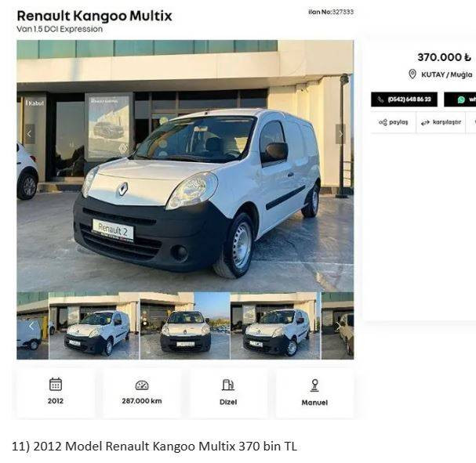Screen dimensions: 476x463
Task: Click the gear stick icon above Manuel
Action: tap(314, 385)
